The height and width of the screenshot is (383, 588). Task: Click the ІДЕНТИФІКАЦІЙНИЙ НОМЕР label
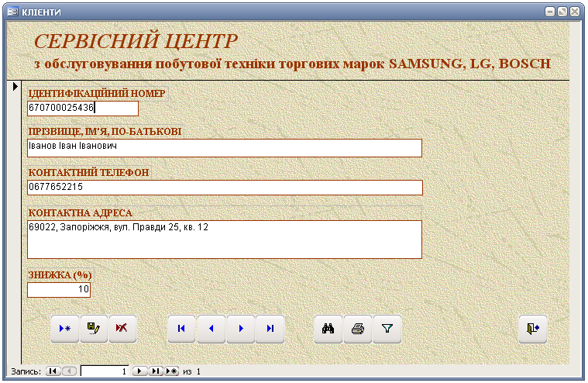tap(97, 93)
